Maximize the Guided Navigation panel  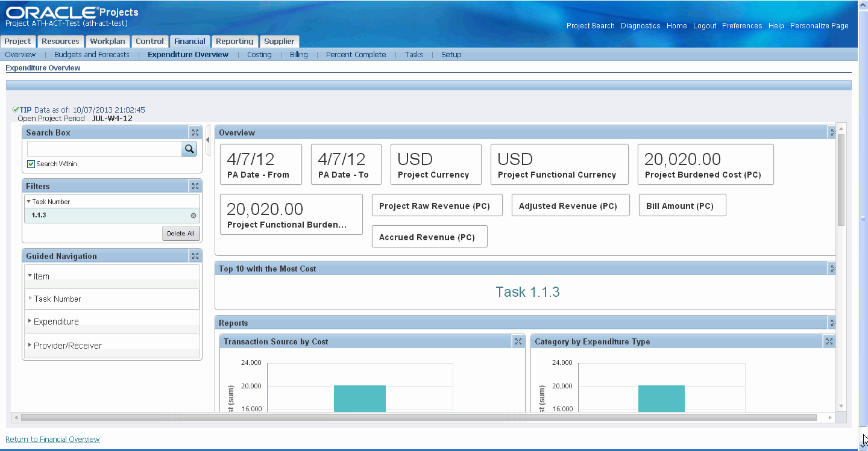click(195, 256)
